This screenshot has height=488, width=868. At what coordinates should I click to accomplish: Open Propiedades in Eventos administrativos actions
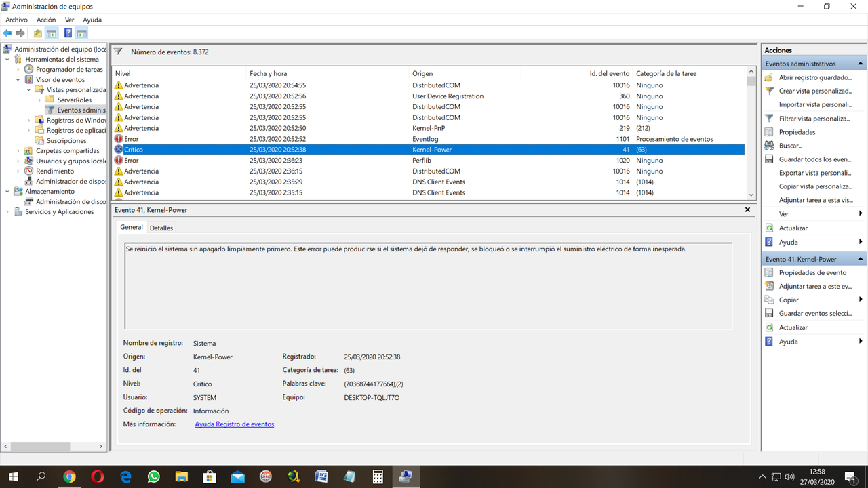click(797, 132)
